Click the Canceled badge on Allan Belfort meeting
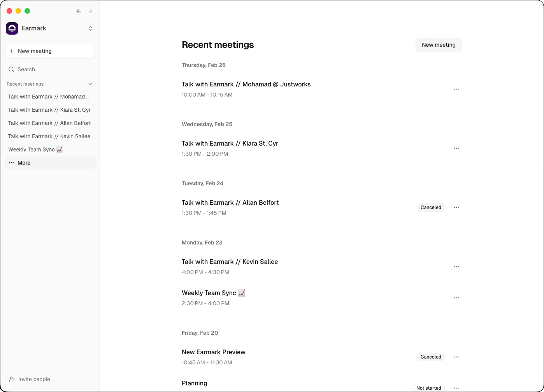The height and width of the screenshot is (392, 544). (431, 207)
